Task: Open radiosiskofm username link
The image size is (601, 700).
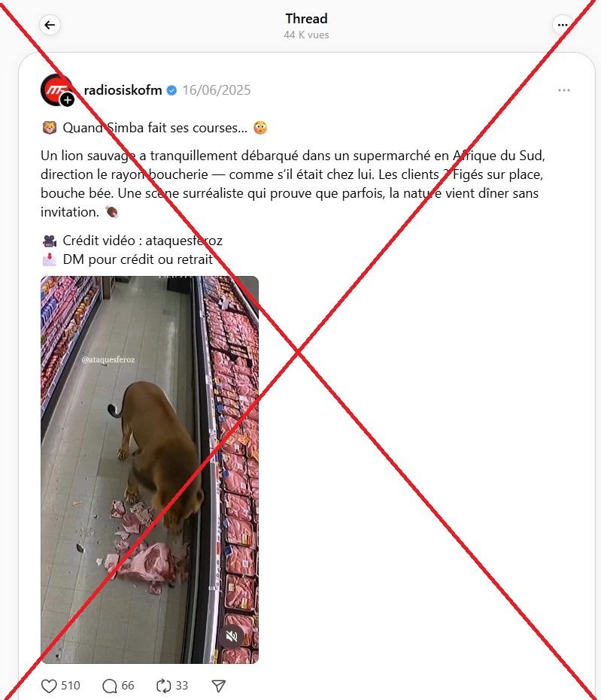Action: pos(123,90)
